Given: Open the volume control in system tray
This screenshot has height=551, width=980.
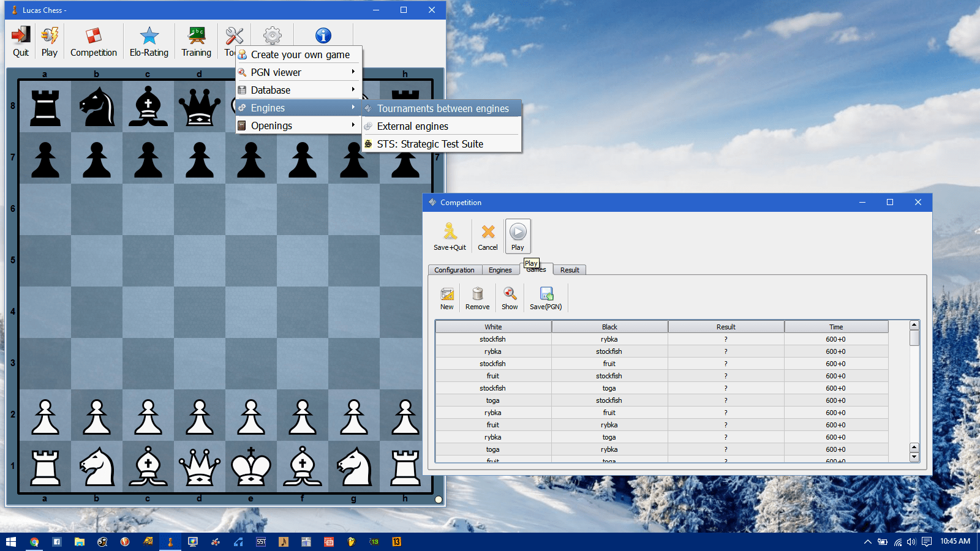Looking at the screenshot, I should [x=911, y=542].
